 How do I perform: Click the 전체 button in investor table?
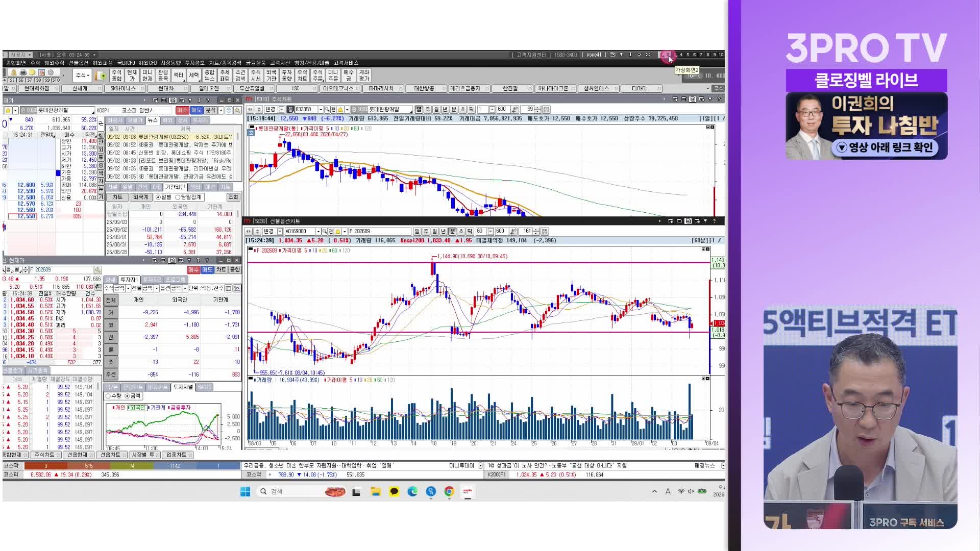(111, 300)
